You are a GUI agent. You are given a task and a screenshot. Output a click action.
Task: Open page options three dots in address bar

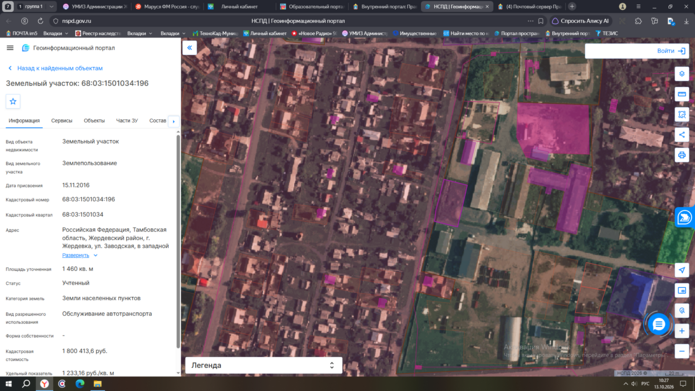tap(531, 21)
